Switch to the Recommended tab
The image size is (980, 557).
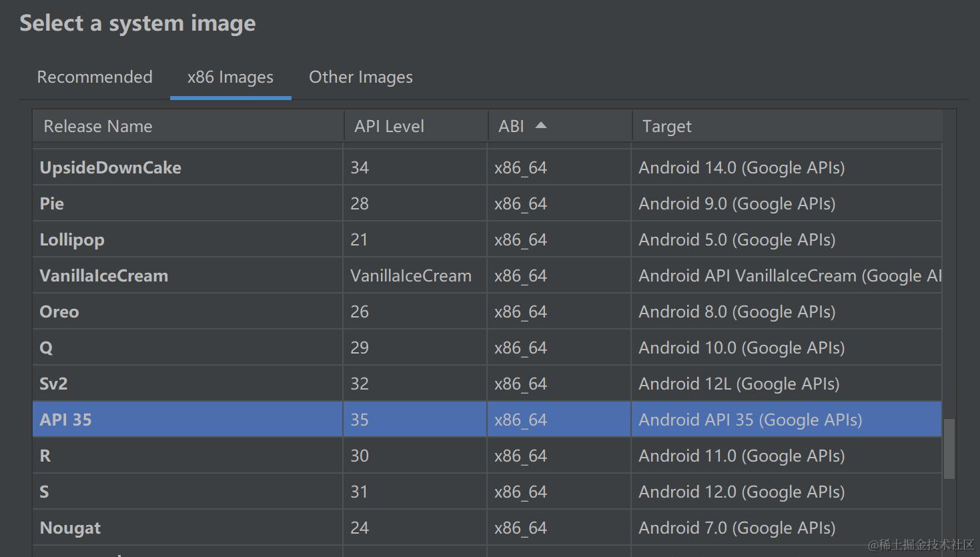(x=95, y=77)
